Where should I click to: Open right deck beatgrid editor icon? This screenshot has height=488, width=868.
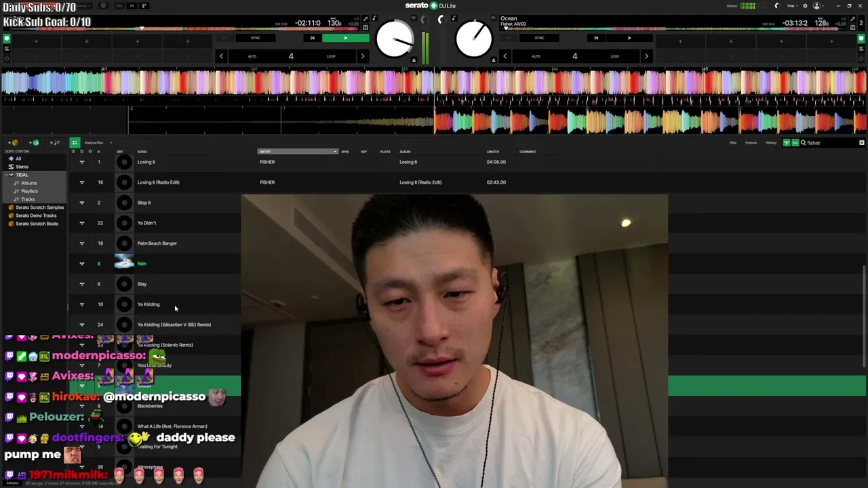pos(852,28)
